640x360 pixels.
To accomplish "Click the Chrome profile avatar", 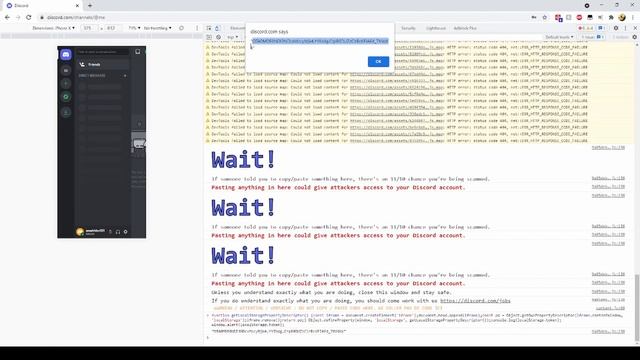I will 622,18.
